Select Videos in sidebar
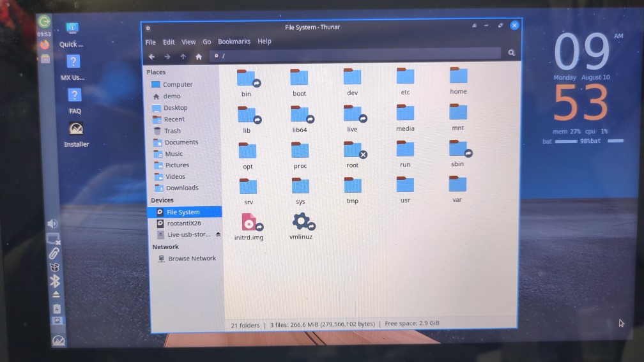This screenshot has width=644, height=362. (x=170, y=176)
